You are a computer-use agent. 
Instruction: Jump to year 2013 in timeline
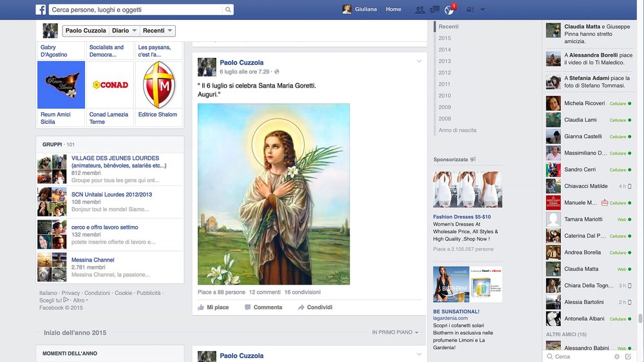point(444,61)
